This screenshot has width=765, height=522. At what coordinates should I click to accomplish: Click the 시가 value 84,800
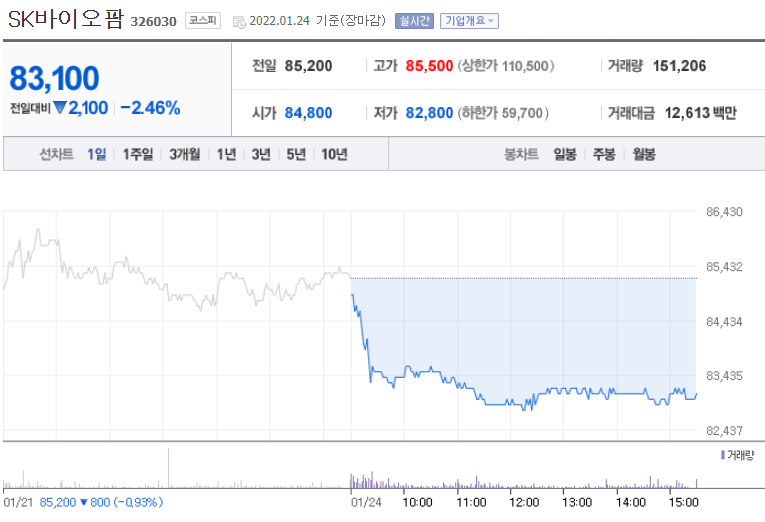coord(308,113)
